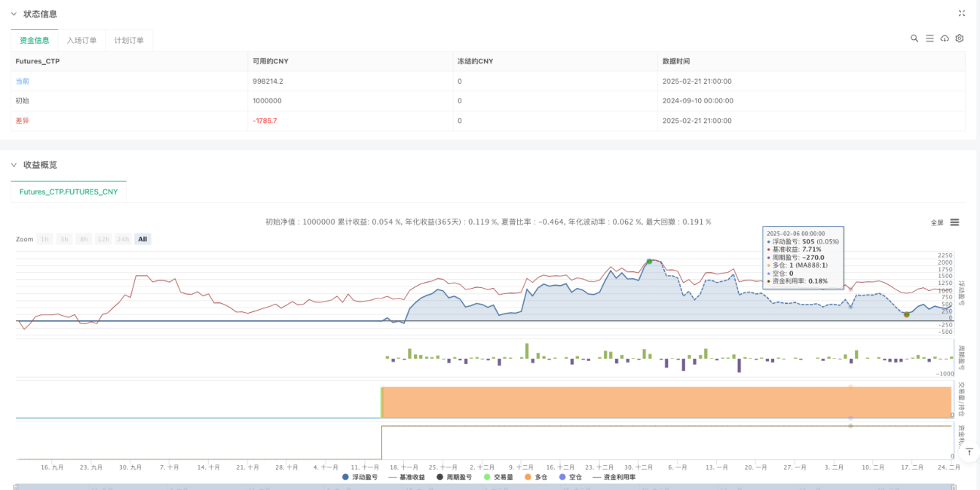980x490 pixels.
Task: Switch to the 计划订单 tab
Action: tap(129, 40)
